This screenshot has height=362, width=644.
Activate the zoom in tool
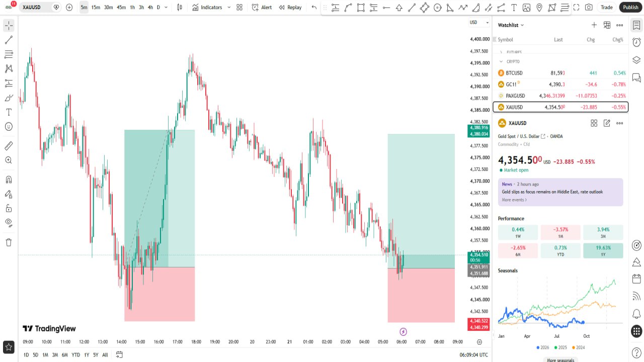9,160
